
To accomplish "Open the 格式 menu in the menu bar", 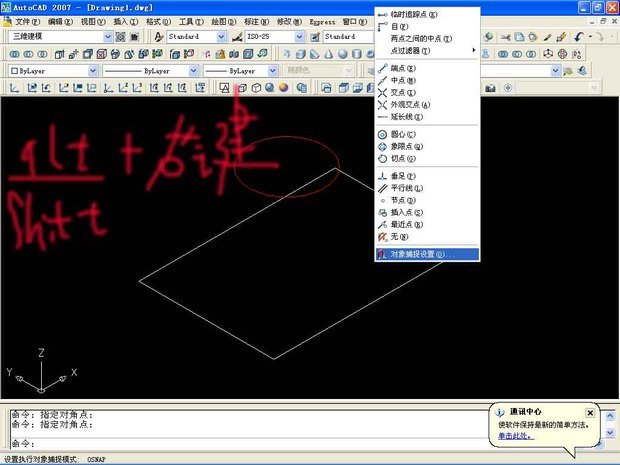I will click(x=156, y=20).
